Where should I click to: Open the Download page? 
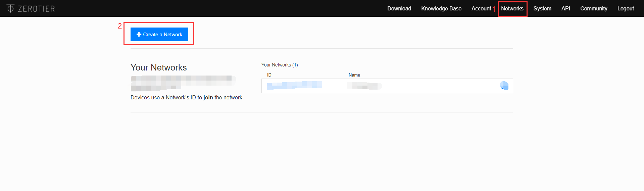click(x=399, y=8)
